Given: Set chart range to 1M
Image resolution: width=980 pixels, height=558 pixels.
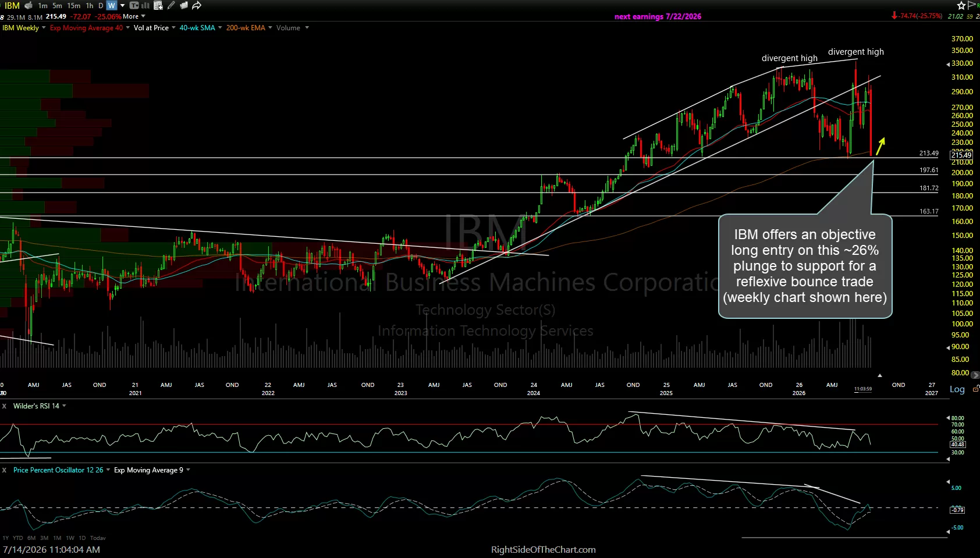Looking at the screenshot, I should point(57,538).
